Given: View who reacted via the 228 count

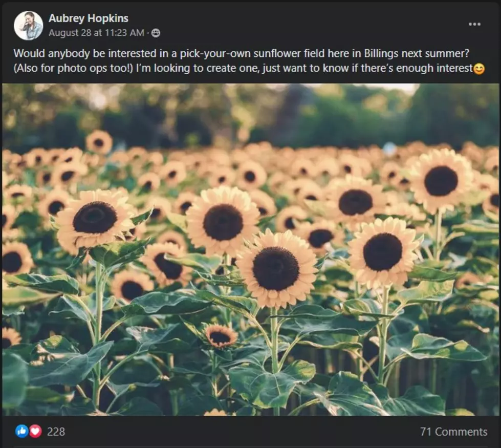Looking at the screenshot, I should coord(56,432).
